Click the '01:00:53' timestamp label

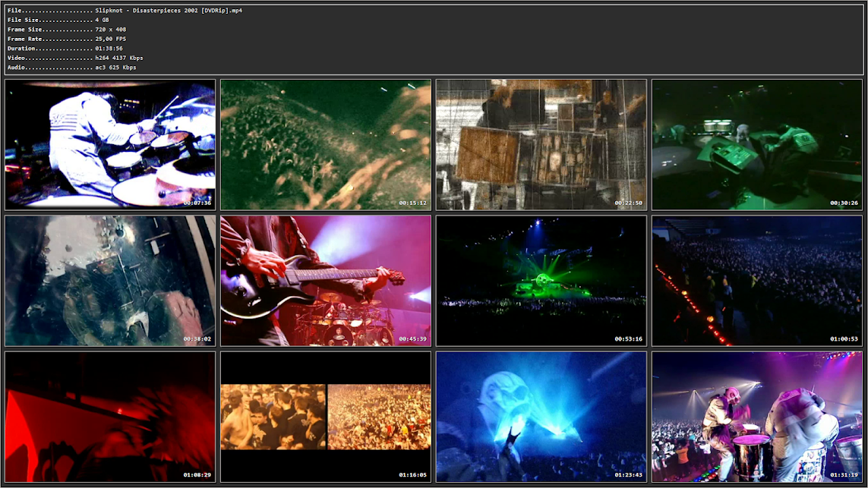coord(844,339)
